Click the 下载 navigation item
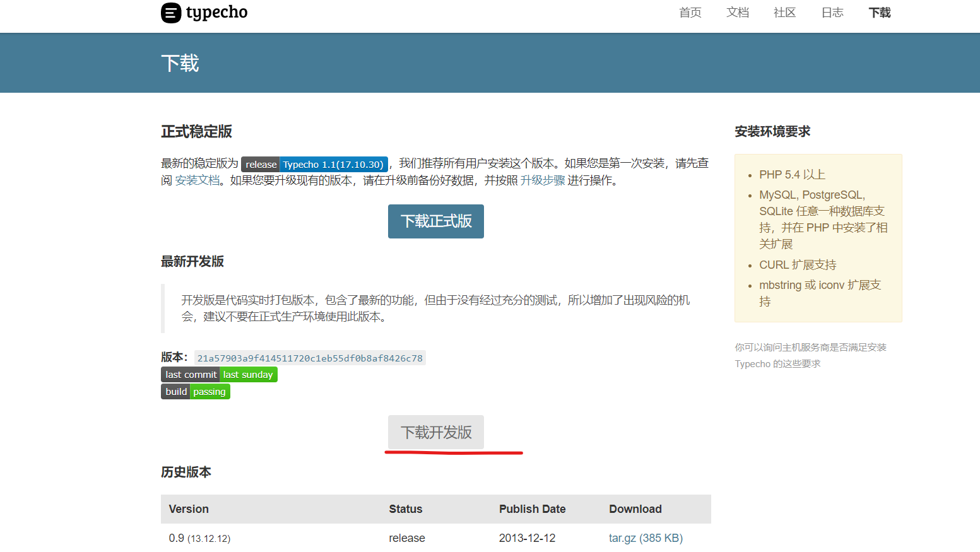The height and width of the screenshot is (552, 980). [x=879, y=13]
